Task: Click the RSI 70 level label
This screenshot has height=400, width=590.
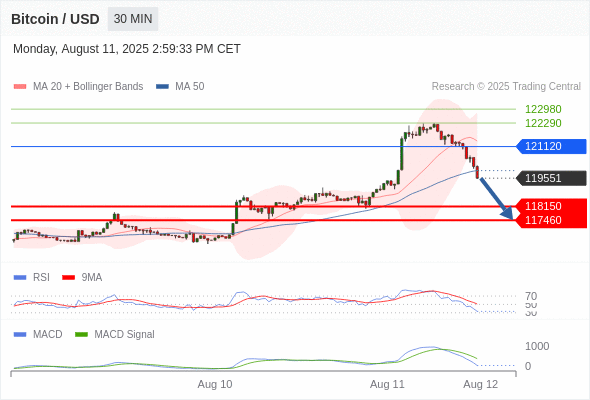Action: [x=531, y=296]
